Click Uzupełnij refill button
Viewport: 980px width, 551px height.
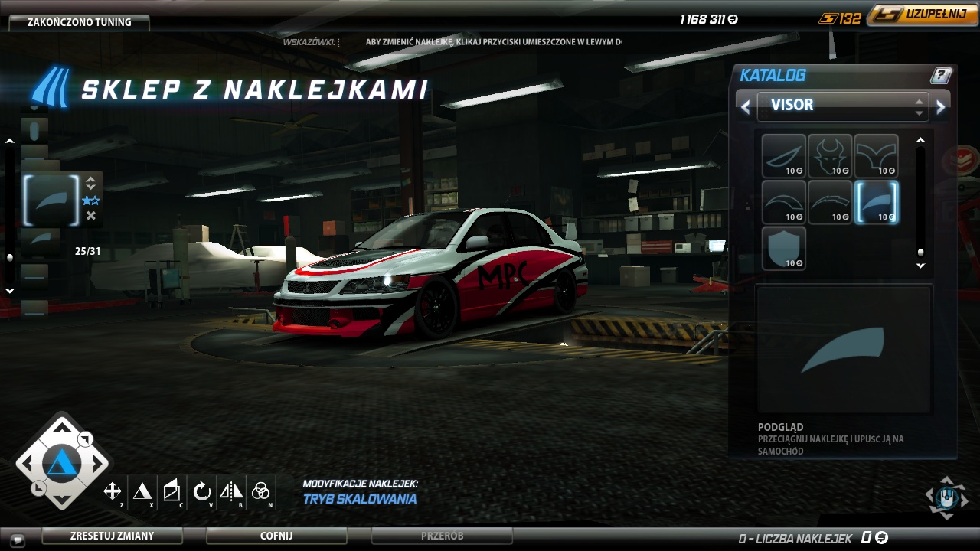tap(923, 15)
